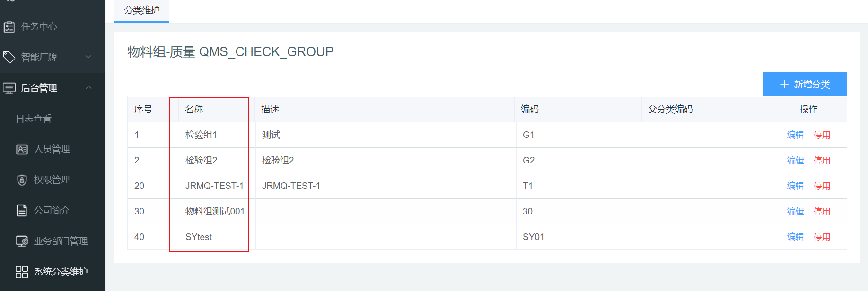Edit the JRMQ-TEST-1 row
This screenshot has height=291, width=868.
[795, 186]
